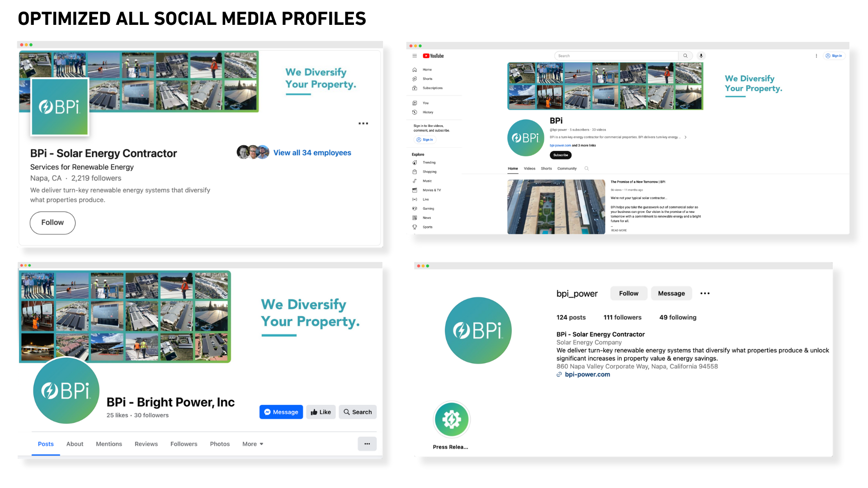Open the LinkedIn employee avatars group

click(x=253, y=152)
